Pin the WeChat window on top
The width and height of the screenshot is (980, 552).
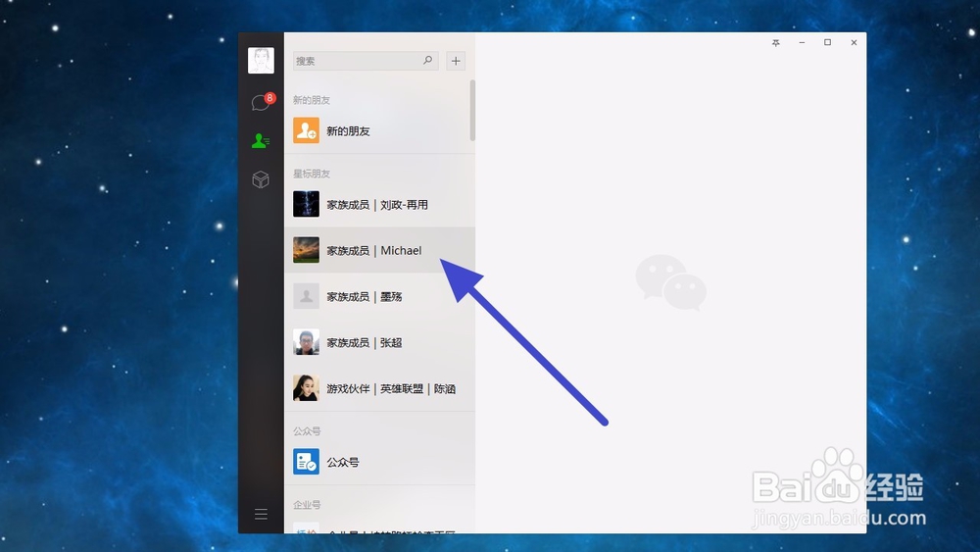pos(775,42)
